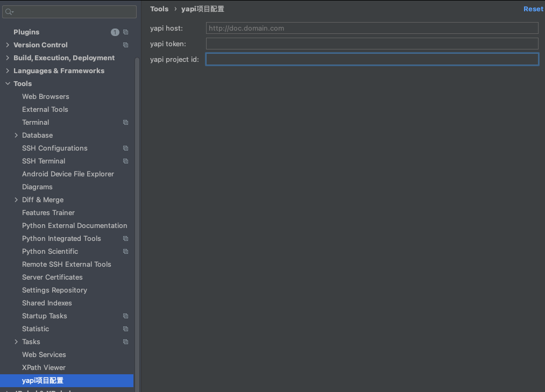
Task: Open the Plugins settings page
Action: click(26, 32)
